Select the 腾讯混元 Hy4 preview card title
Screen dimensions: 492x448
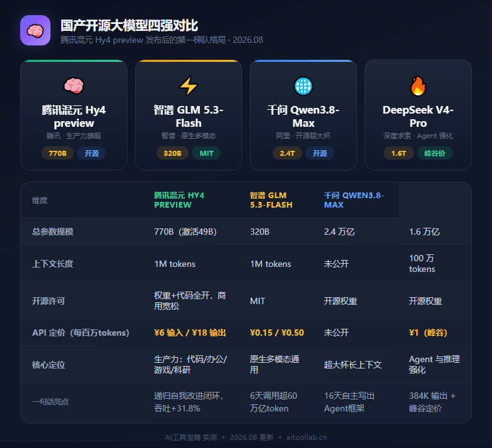pyautogui.click(x=74, y=117)
